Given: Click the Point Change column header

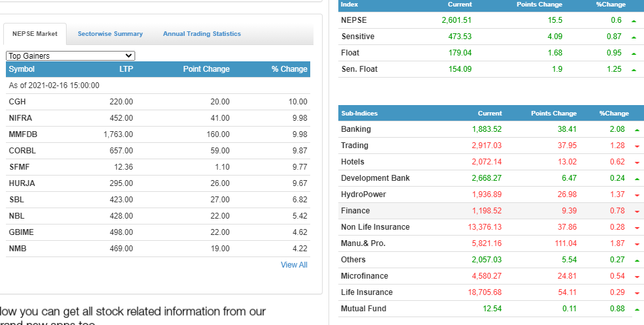Looking at the screenshot, I should point(206,69).
